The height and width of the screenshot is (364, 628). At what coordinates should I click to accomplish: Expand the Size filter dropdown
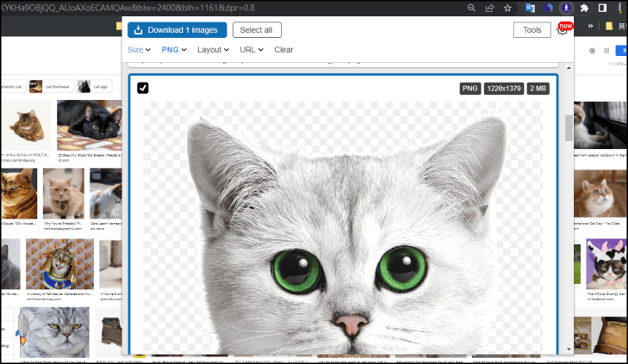pos(139,50)
